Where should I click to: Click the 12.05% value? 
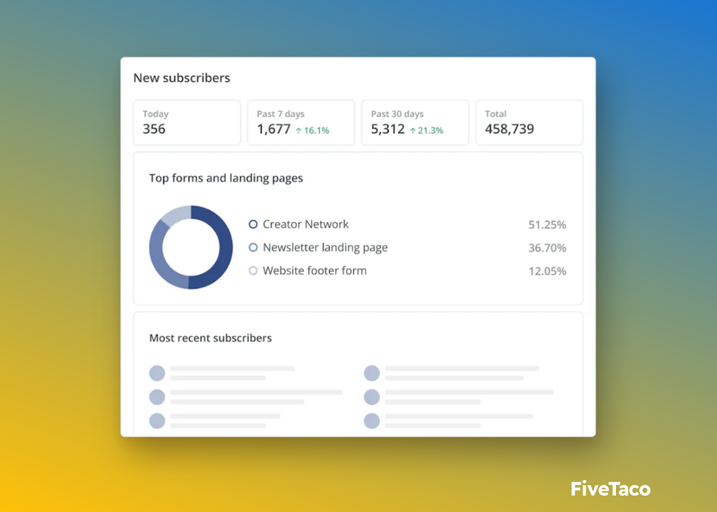(x=547, y=271)
